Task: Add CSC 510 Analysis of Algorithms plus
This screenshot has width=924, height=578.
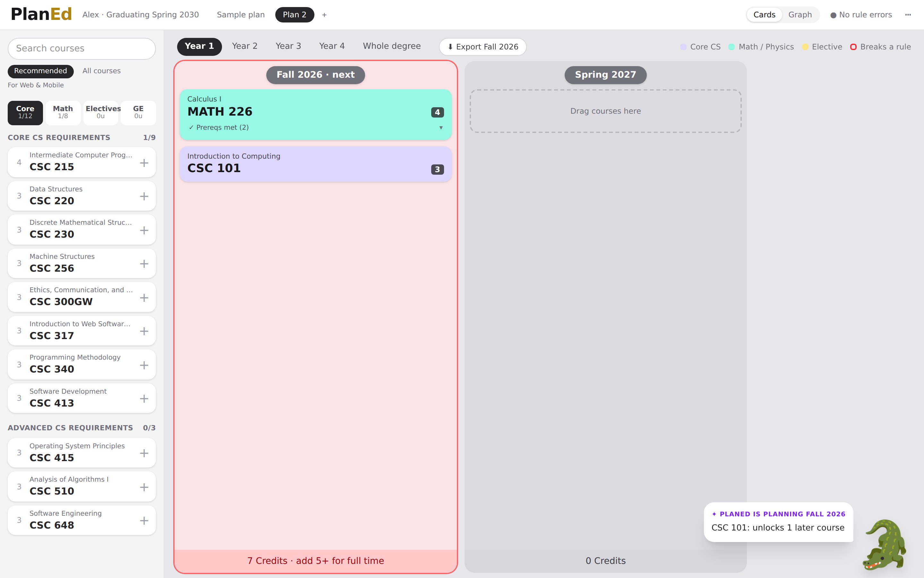Action: coord(144,487)
